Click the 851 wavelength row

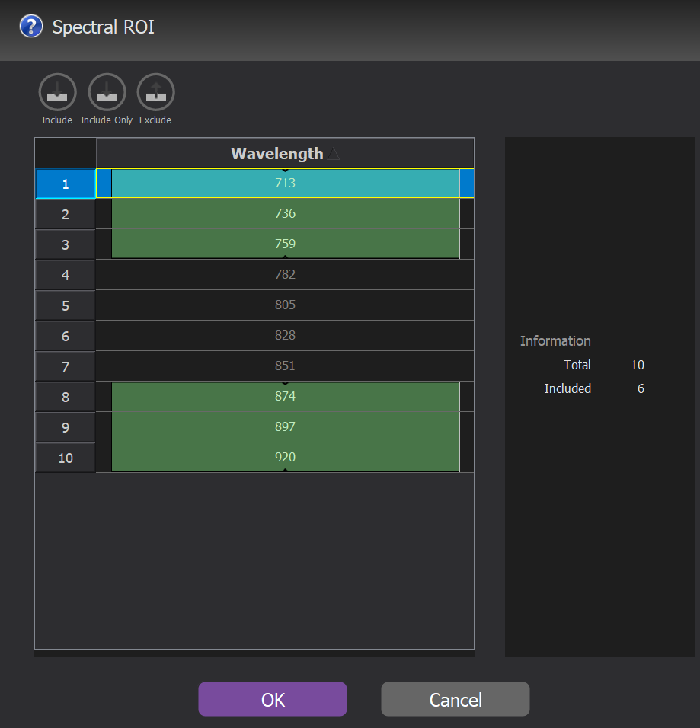[x=285, y=366]
